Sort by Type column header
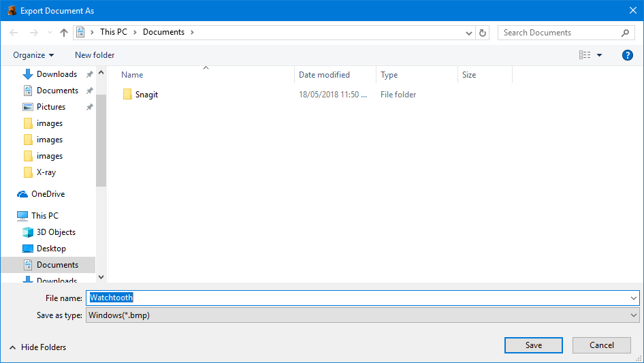The image size is (644, 363). click(x=389, y=75)
